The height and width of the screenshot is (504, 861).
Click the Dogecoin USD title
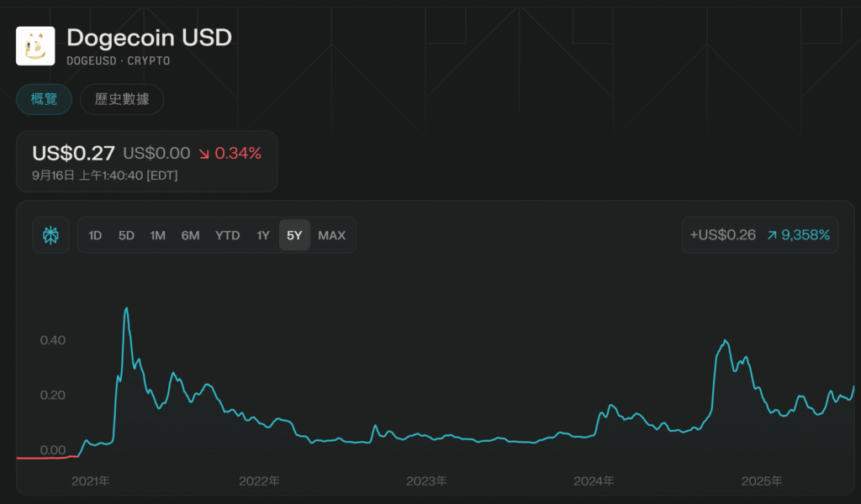pos(149,37)
